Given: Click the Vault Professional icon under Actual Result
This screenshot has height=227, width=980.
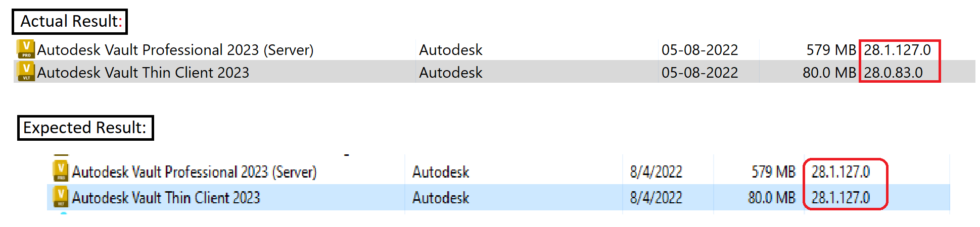Looking at the screenshot, I should click(x=26, y=49).
